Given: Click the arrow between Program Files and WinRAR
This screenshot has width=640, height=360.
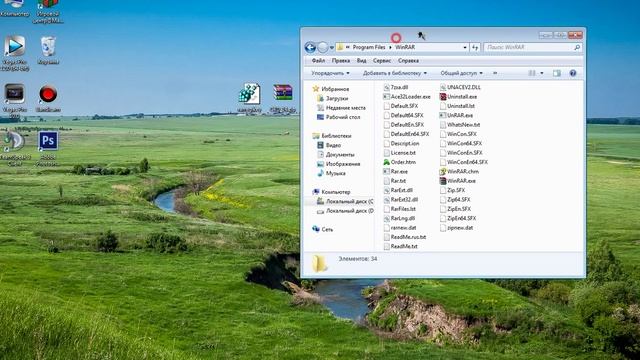Looking at the screenshot, I should pyautogui.click(x=390, y=47).
